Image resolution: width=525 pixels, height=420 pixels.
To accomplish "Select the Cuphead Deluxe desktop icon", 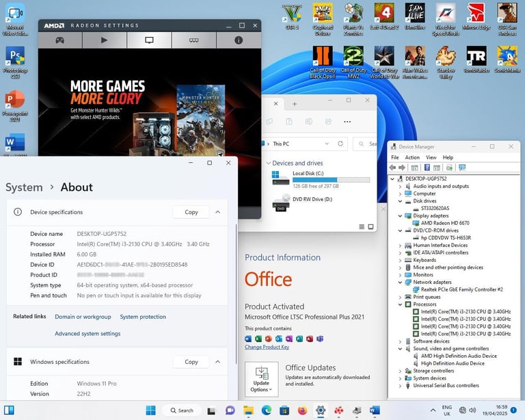I will 323,18.
